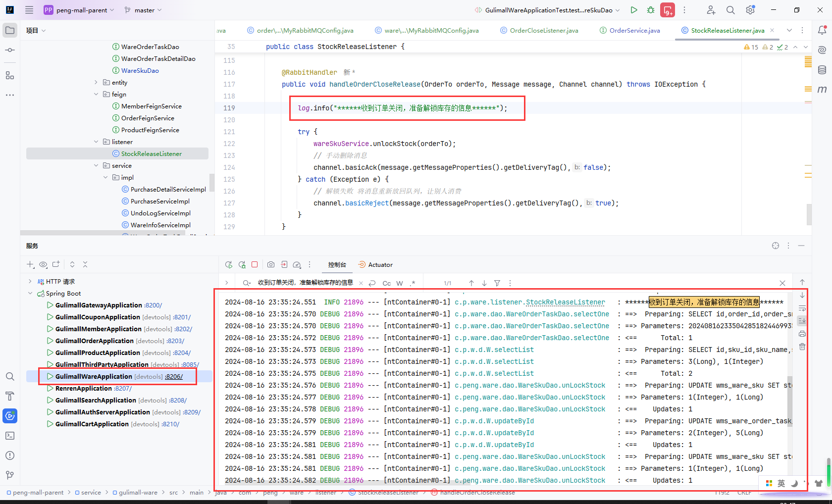The image size is (832, 504).
Task: Open the notifications bell icon
Action: pyautogui.click(x=822, y=30)
